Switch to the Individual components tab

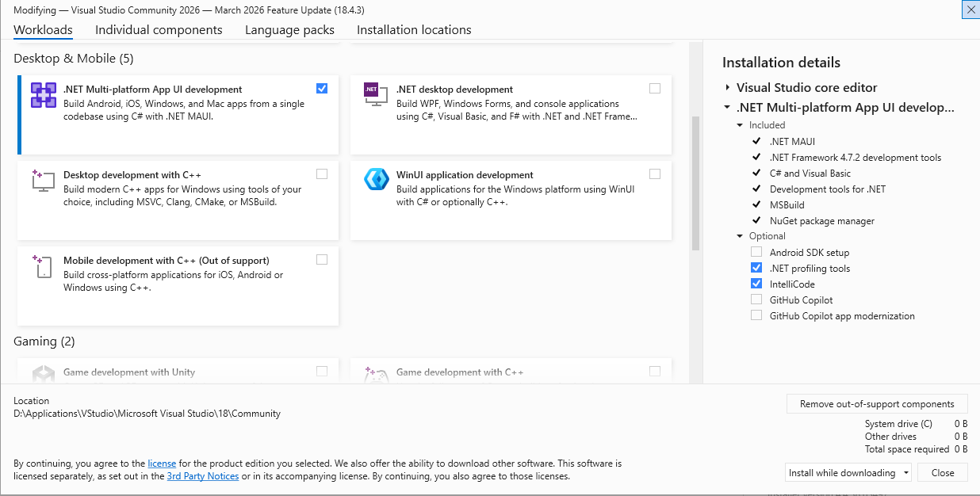coord(159,30)
